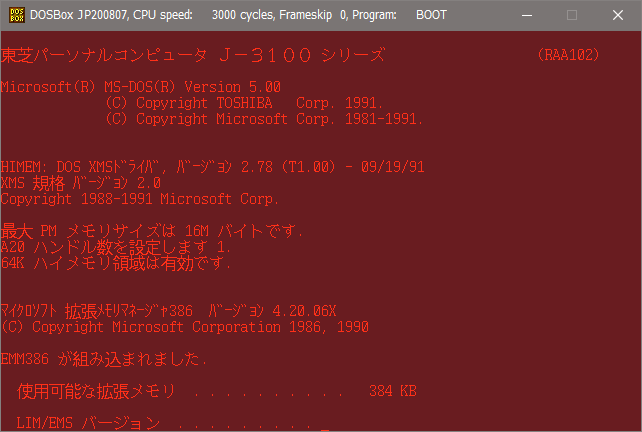Click the '384 KB' value

(393, 391)
